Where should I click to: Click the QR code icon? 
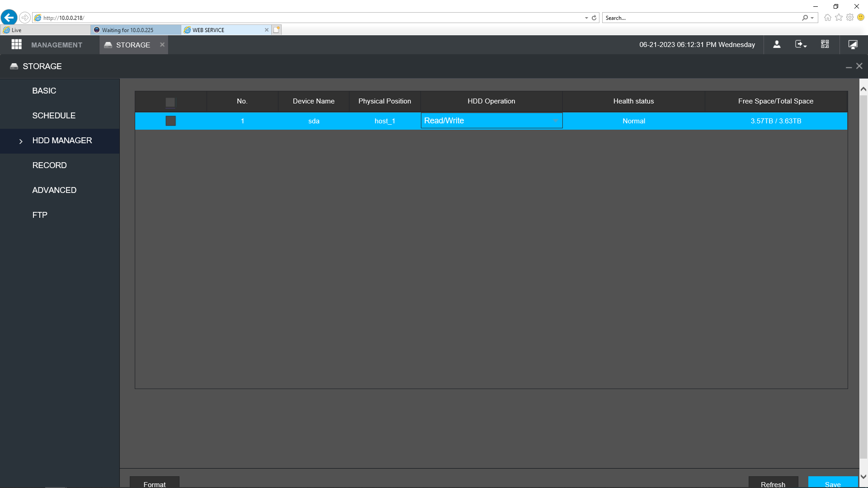pyautogui.click(x=825, y=44)
